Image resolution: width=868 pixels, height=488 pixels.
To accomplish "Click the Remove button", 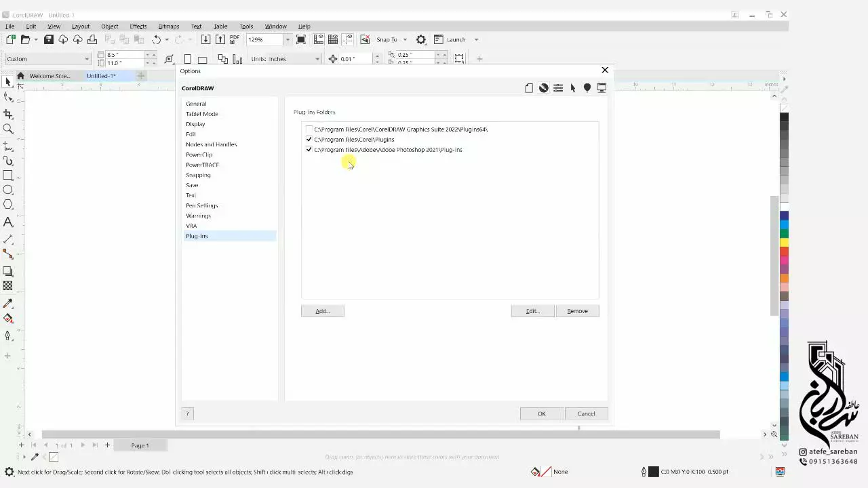I will [578, 311].
